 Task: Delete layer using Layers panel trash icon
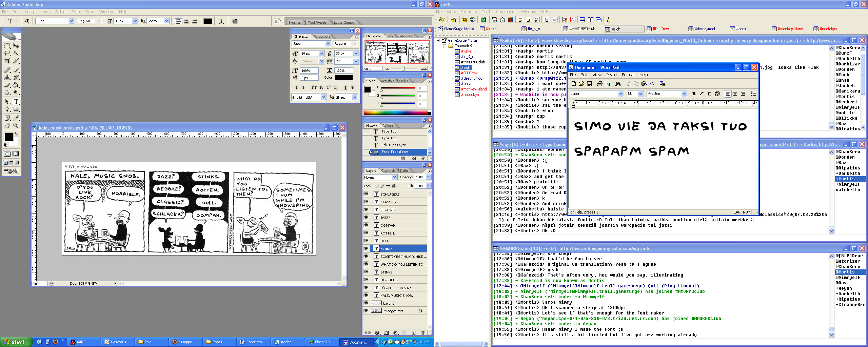pyautogui.click(x=423, y=333)
